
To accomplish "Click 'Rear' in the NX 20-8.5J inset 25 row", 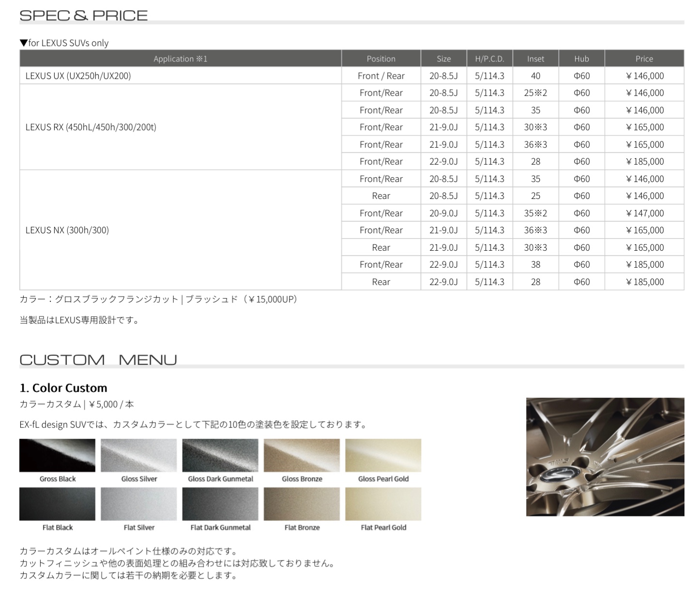I will (381, 196).
